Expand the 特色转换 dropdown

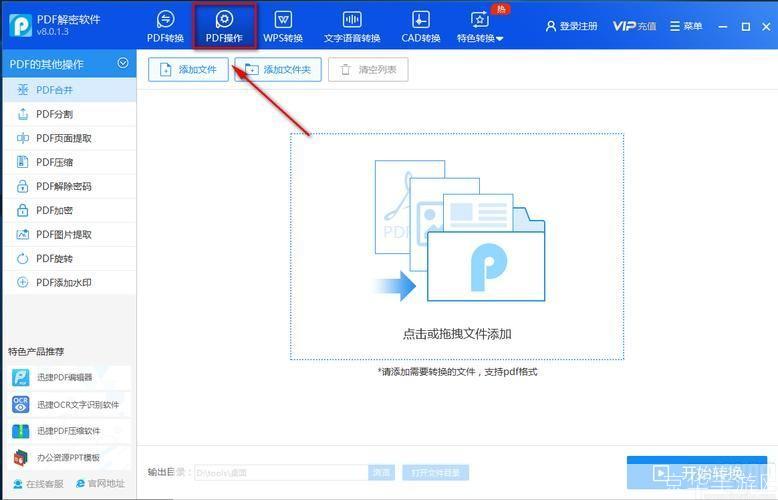pyautogui.click(x=480, y=26)
